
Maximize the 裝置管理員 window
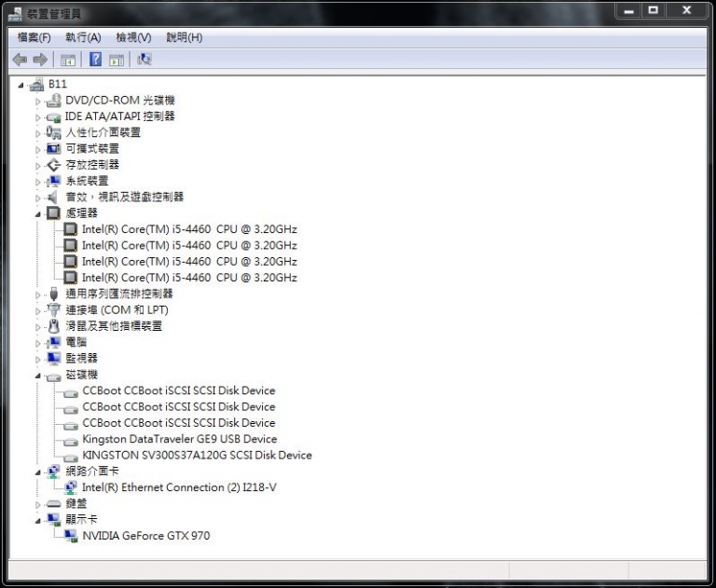point(653,10)
